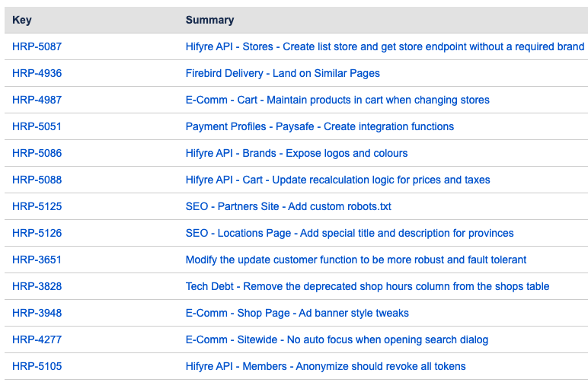The image size is (588, 392).
Task: Open Firebird Delivery Land on Similar Pages
Action: (283, 73)
